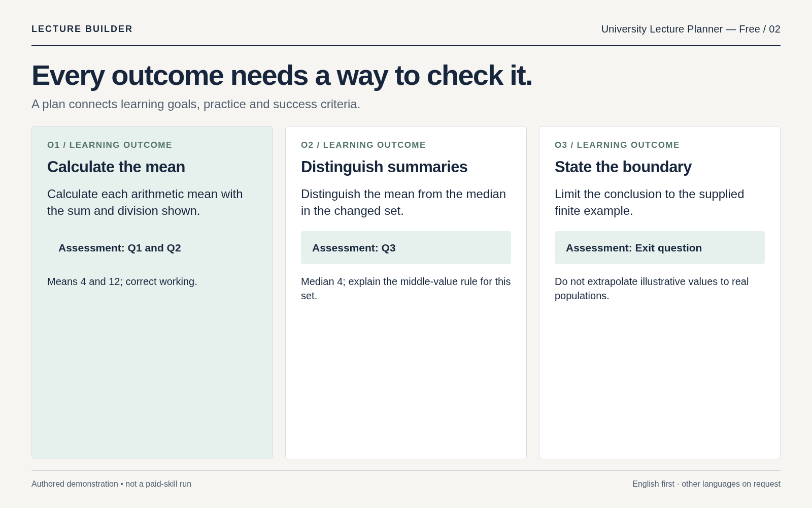The height and width of the screenshot is (508, 812).
Task: Click footer 'English first · other languages on request'
Action: 706,484
